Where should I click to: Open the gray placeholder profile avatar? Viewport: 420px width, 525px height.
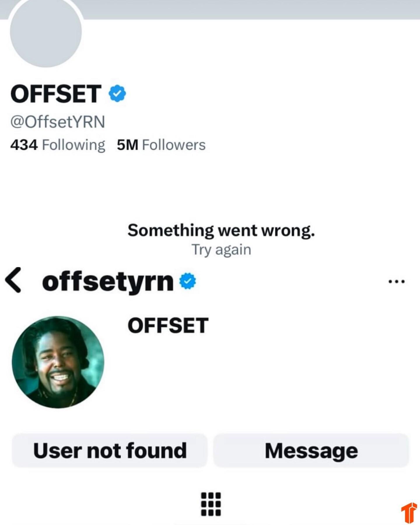46,32
